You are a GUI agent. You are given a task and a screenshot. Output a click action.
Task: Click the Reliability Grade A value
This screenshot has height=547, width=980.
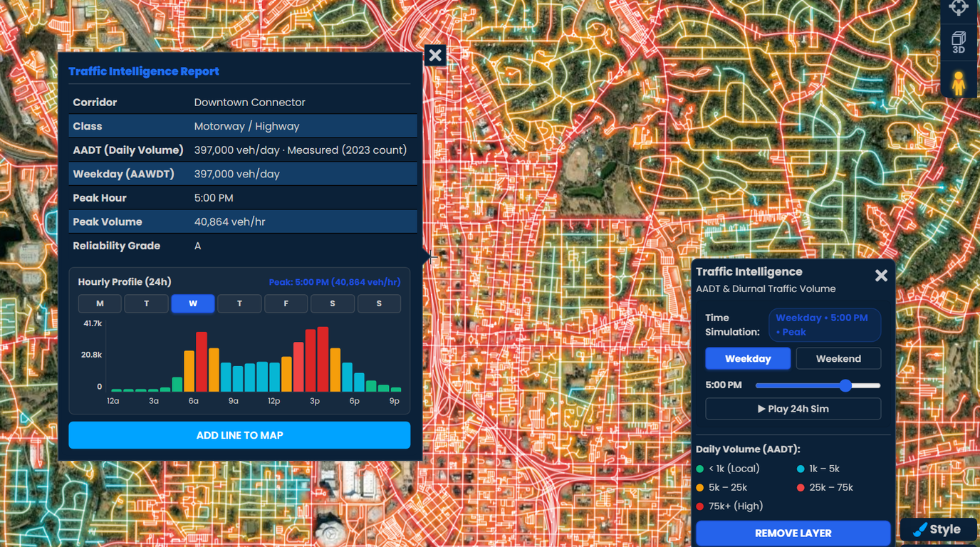[197, 246]
